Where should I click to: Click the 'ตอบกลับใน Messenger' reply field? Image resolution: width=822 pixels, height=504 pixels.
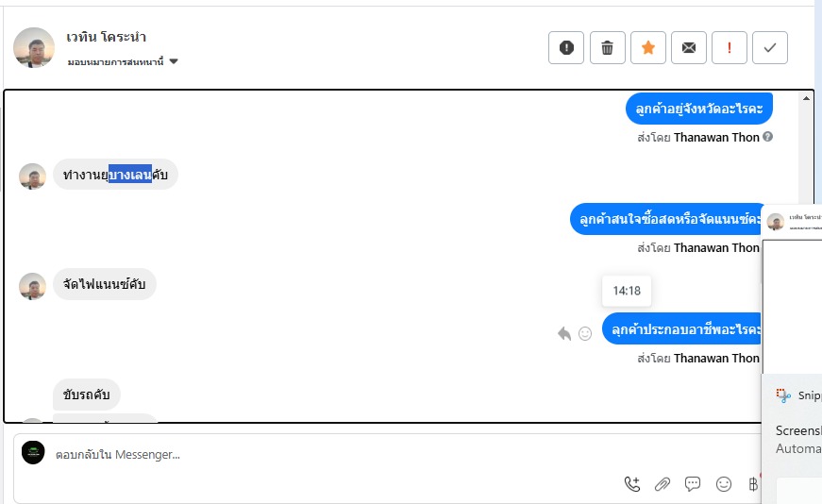[283, 455]
